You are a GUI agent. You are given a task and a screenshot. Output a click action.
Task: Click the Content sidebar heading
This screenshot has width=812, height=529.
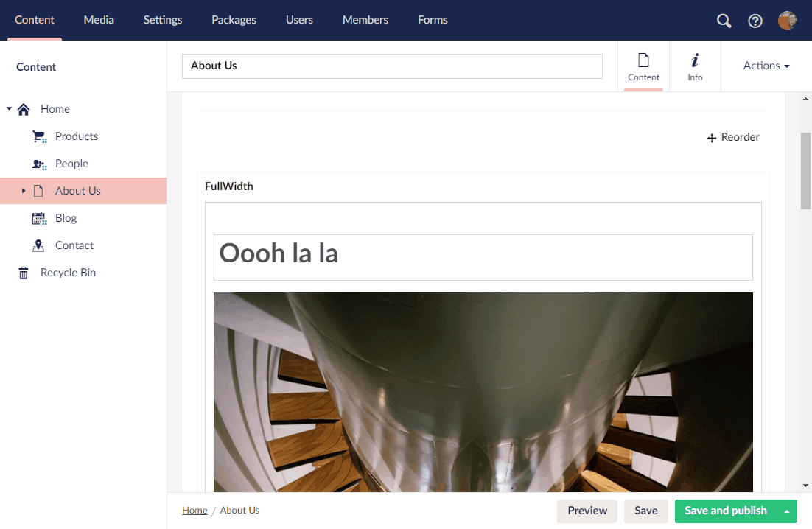coord(35,67)
